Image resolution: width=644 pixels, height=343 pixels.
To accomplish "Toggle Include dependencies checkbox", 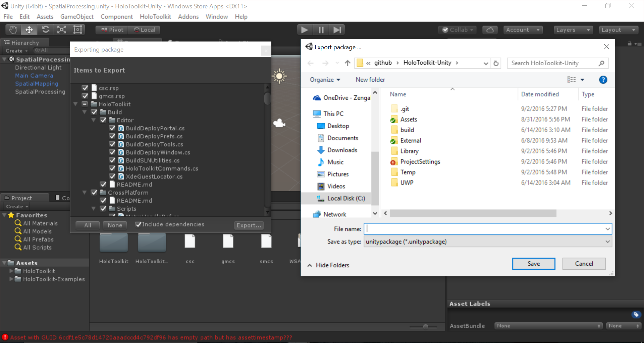I will pyautogui.click(x=138, y=224).
